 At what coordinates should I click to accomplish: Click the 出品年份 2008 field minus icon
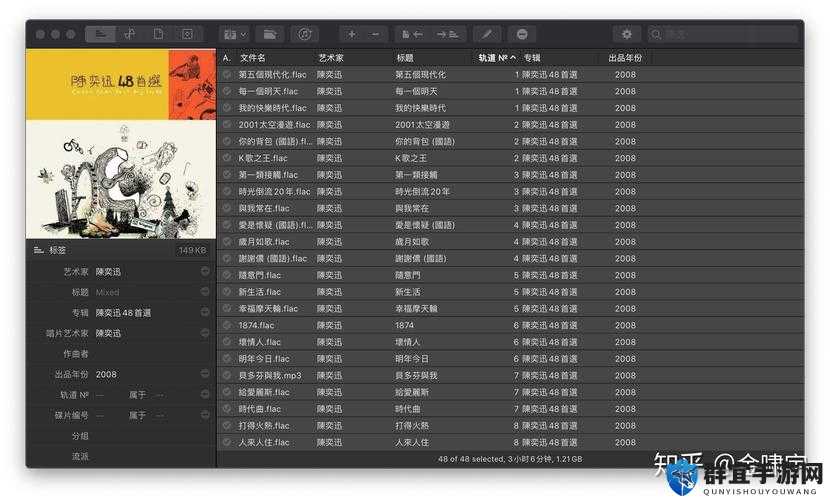pos(205,374)
